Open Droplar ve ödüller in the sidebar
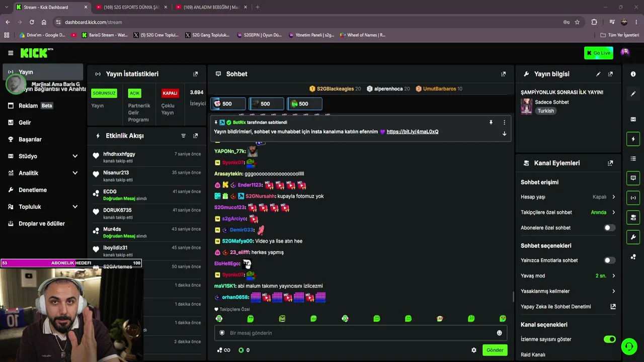Image resolution: width=644 pixels, height=362 pixels. [x=44, y=224]
